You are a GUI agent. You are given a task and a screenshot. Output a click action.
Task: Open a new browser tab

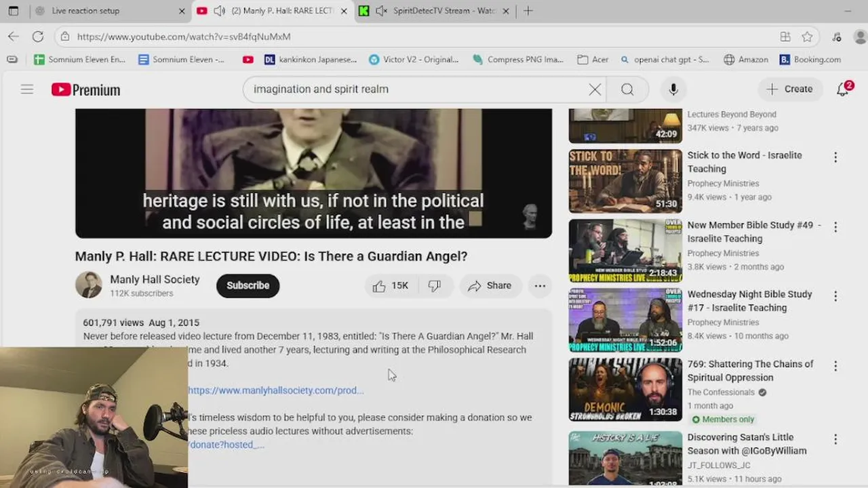click(x=528, y=11)
